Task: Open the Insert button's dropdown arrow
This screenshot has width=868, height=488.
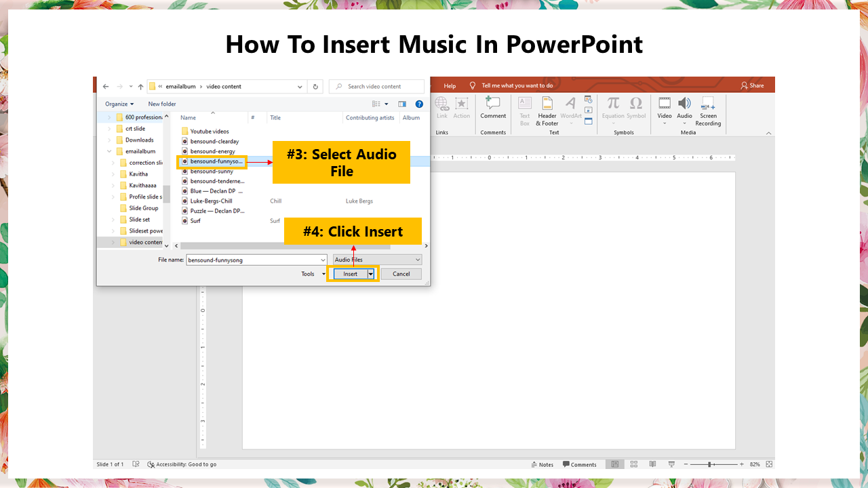Action: 370,274
